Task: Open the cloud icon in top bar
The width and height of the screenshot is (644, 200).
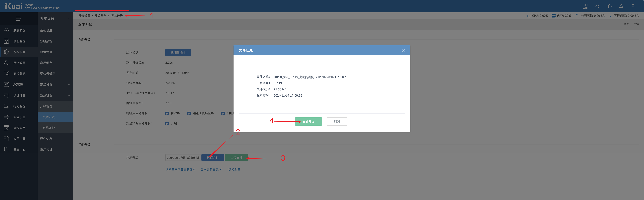Action: (597, 6)
